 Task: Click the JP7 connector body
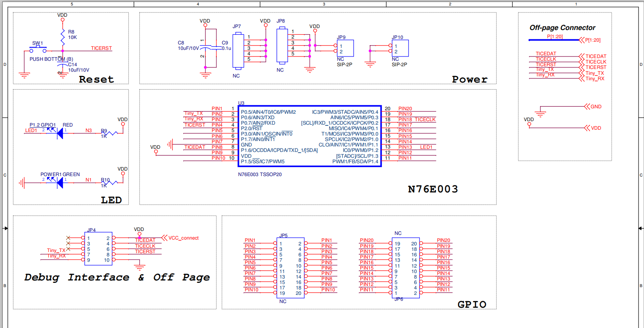(238, 51)
